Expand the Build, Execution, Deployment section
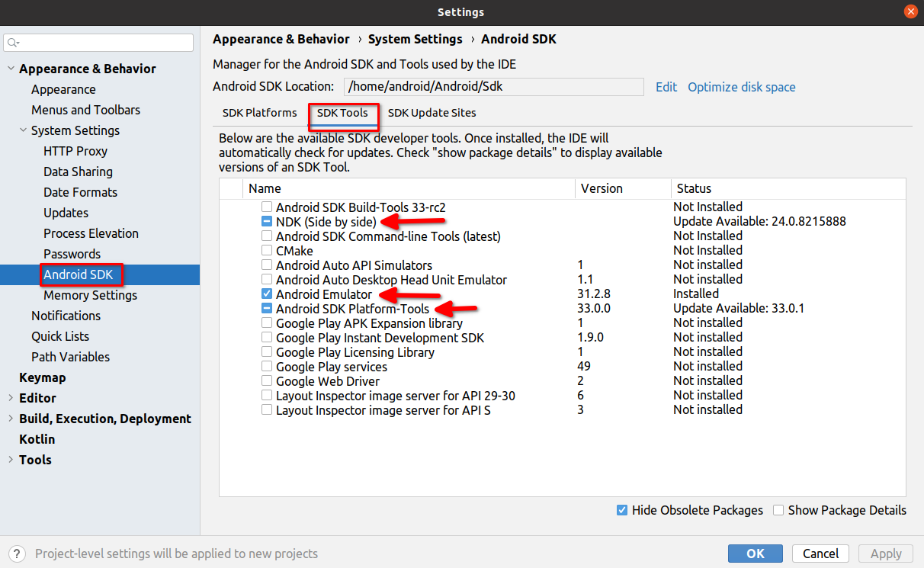The image size is (924, 568). click(x=11, y=419)
